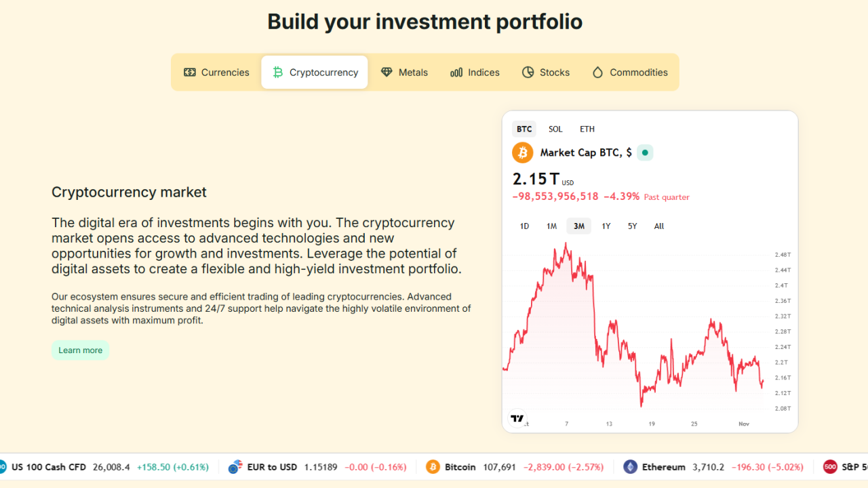Show the All time chart range
Screen dimensions: 868x488
pyautogui.click(x=659, y=226)
